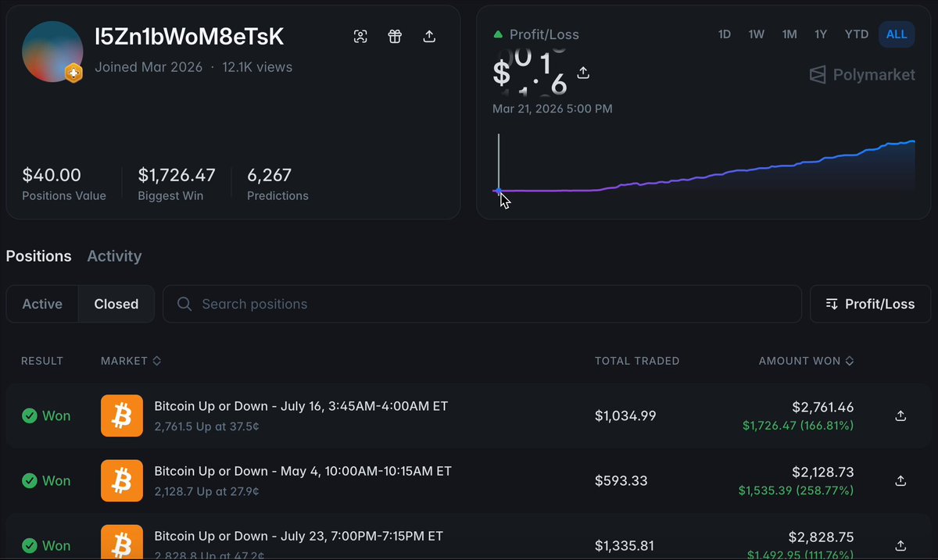This screenshot has height=560, width=938.
Task: Click the profile share upload icon
Action: click(x=429, y=36)
